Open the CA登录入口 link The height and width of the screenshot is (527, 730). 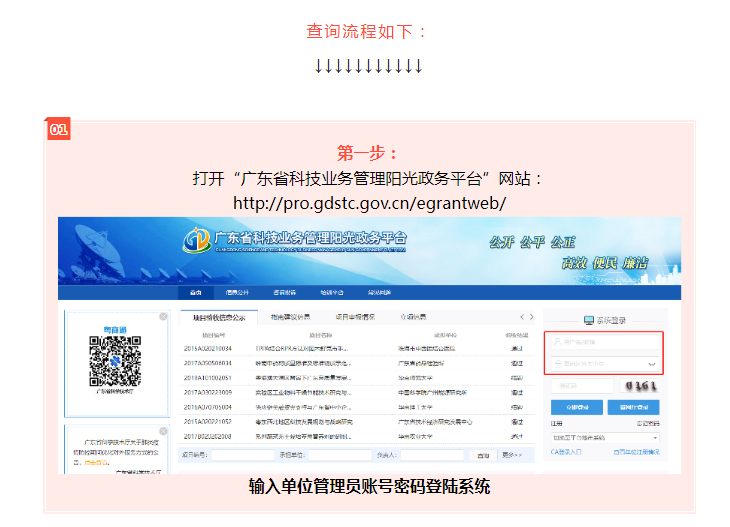pos(568,452)
